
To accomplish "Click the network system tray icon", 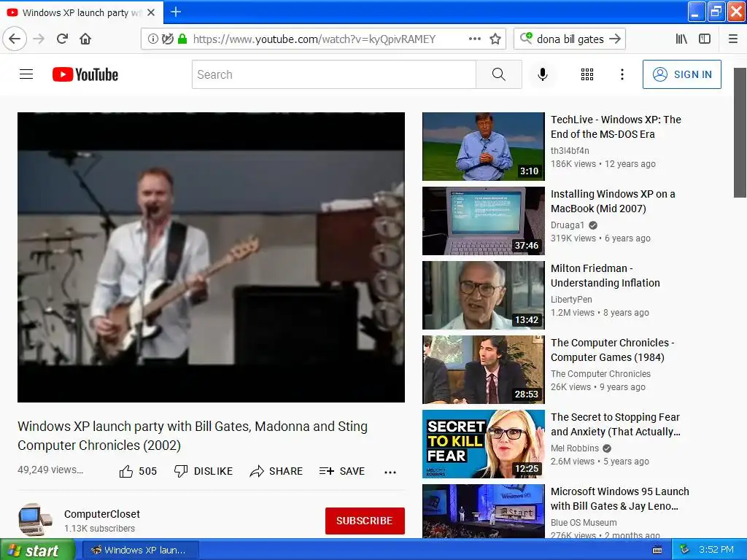I will pyautogui.click(x=684, y=550).
